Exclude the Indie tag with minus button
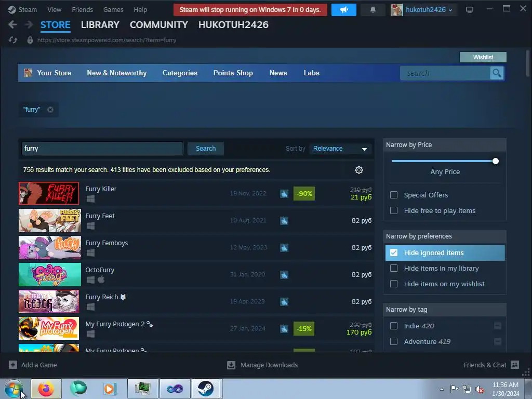The height and width of the screenshot is (399, 532). pyautogui.click(x=497, y=326)
